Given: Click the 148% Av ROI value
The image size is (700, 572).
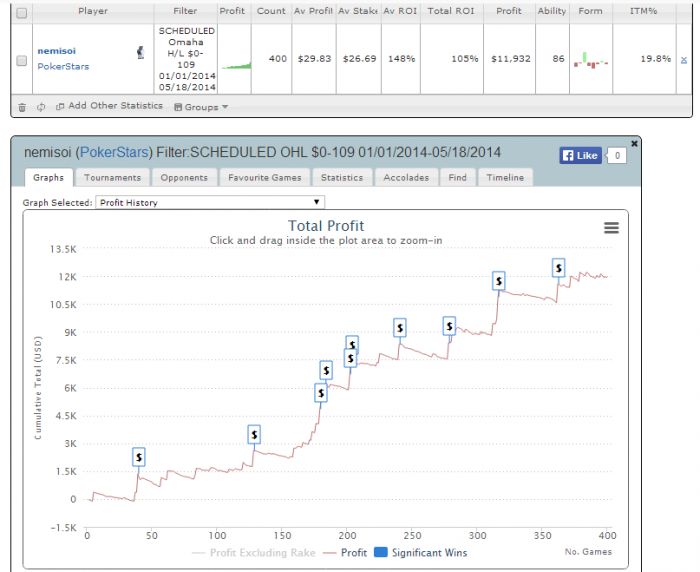Looking at the screenshot, I should [x=401, y=59].
